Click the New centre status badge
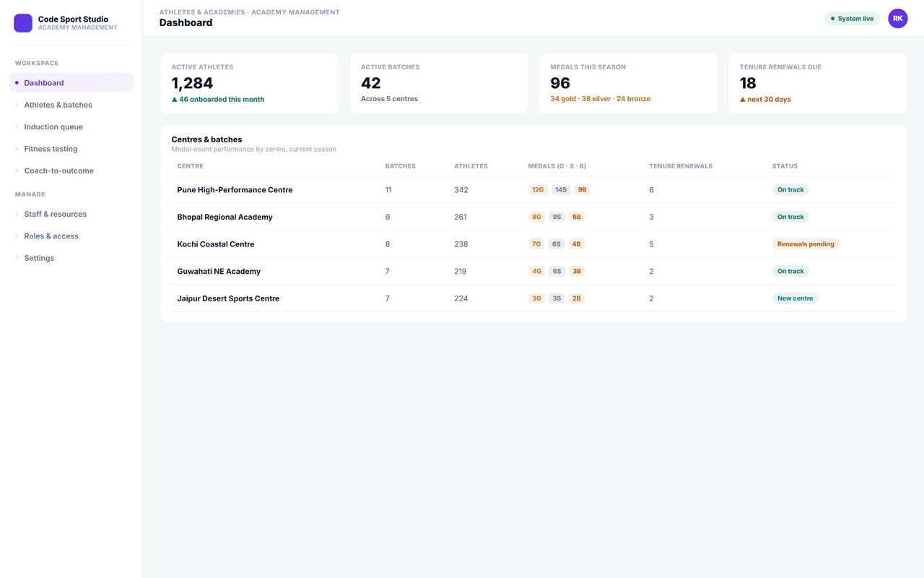The height and width of the screenshot is (578, 924). 795,298
